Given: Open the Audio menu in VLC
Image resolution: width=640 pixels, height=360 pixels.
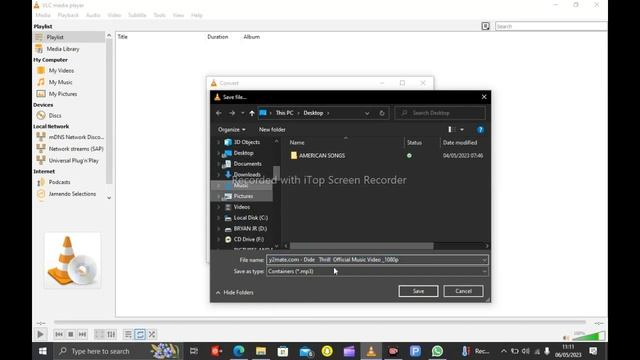Looking at the screenshot, I should pos(93,15).
